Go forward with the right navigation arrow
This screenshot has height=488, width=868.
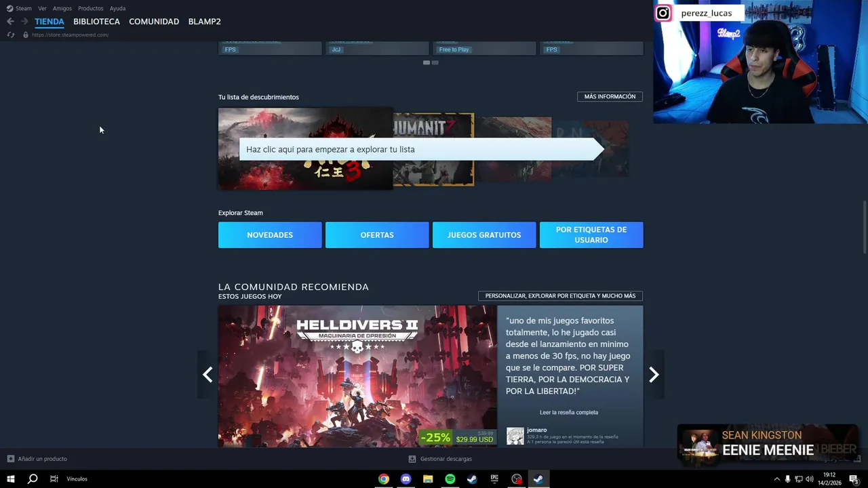pos(24,22)
